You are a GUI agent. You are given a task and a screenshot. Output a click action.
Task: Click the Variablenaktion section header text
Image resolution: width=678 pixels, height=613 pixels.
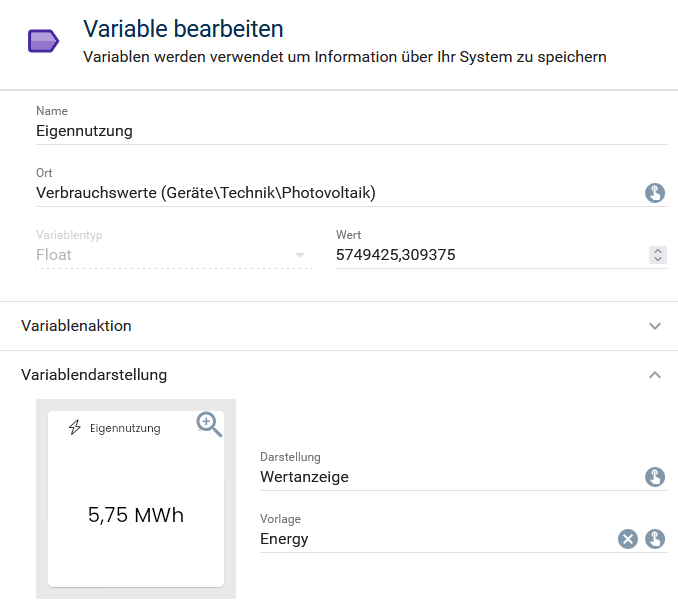tap(76, 326)
